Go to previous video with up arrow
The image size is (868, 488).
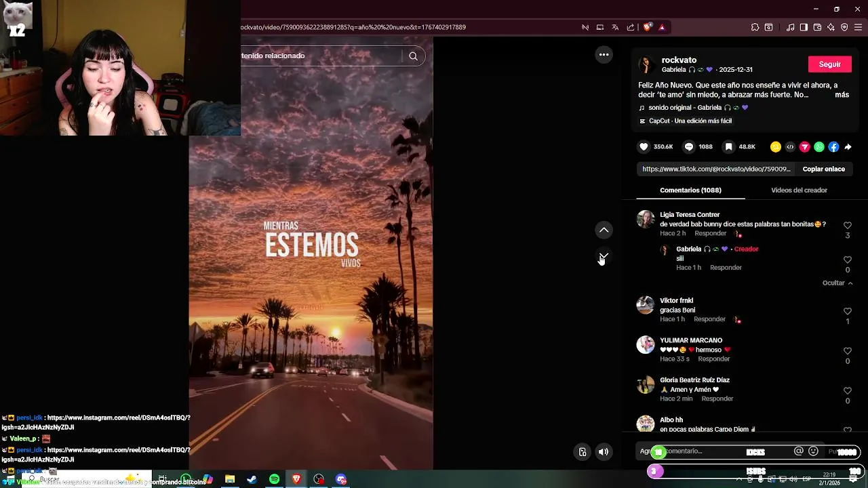pyautogui.click(x=604, y=230)
